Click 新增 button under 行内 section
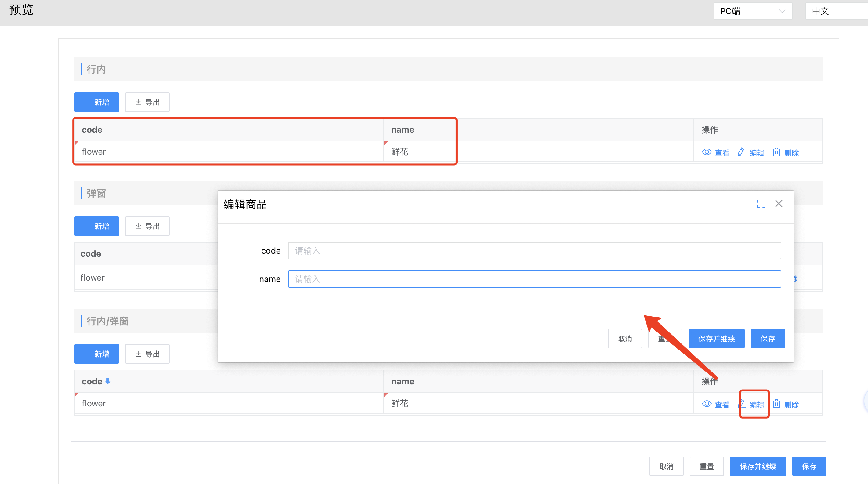The height and width of the screenshot is (484, 868). pos(97,102)
